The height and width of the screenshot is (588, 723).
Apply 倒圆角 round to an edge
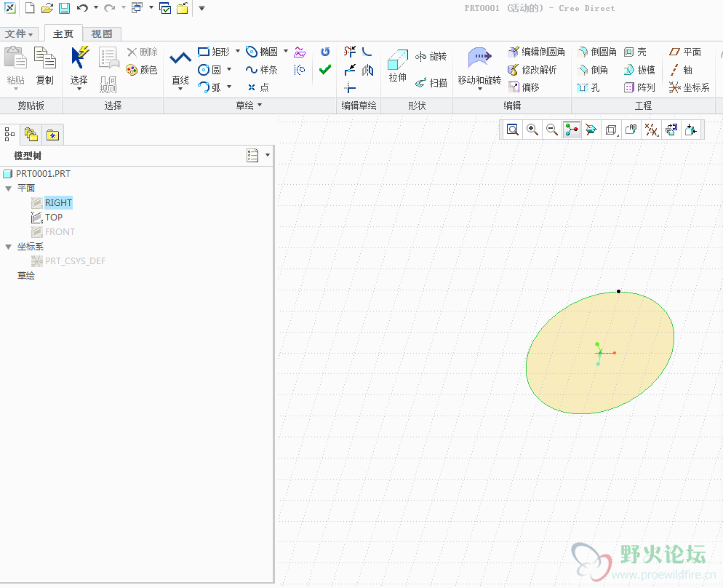pyautogui.click(x=597, y=52)
